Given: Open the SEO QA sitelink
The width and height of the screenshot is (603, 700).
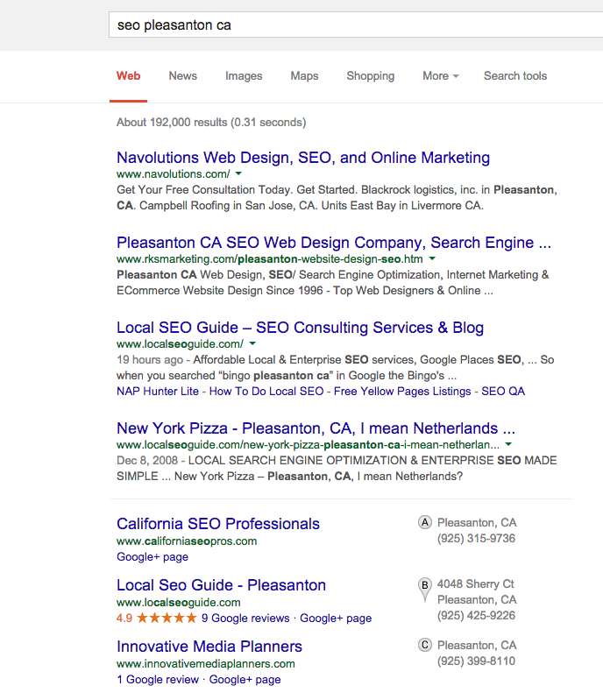Looking at the screenshot, I should [x=503, y=391].
